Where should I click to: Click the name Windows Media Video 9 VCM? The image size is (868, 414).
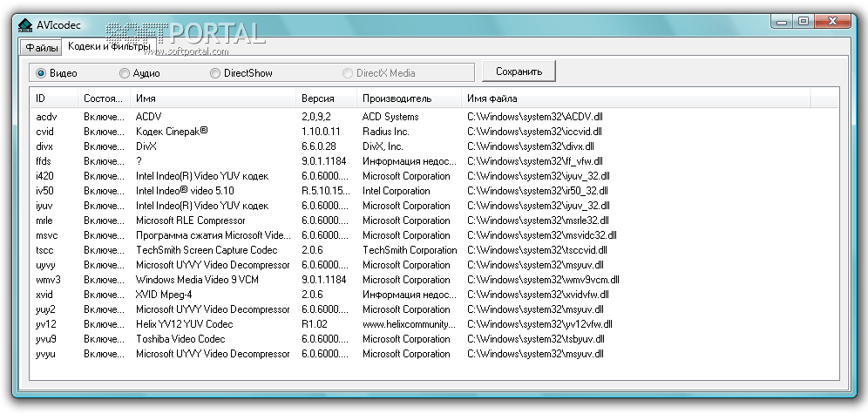click(197, 280)
